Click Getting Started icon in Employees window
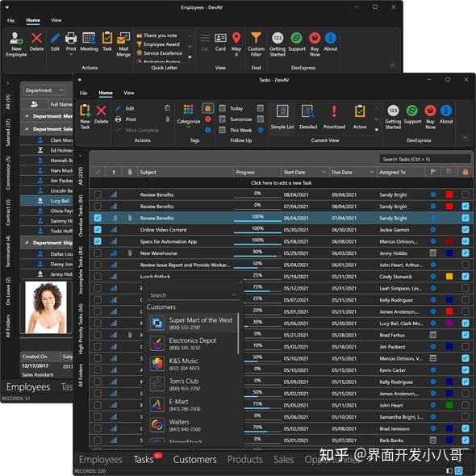This screenshot has height=476, width=476. pyautogui.click(x=278, y=38)
